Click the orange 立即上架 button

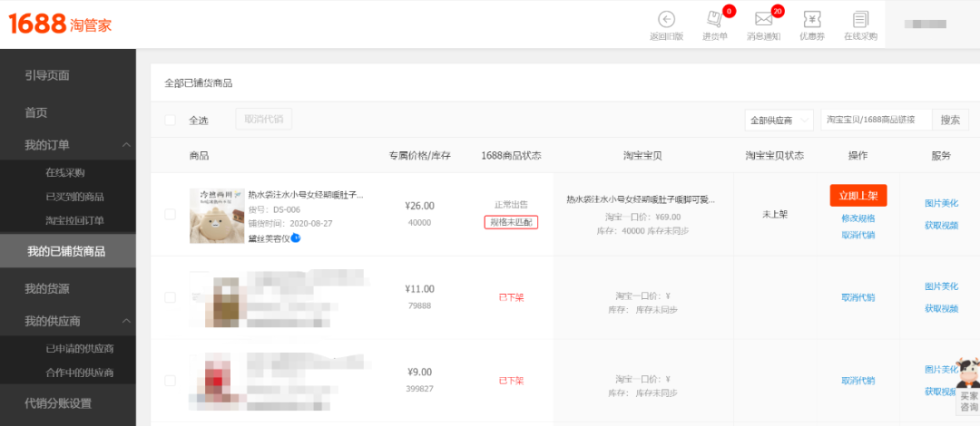coord(858,196)
